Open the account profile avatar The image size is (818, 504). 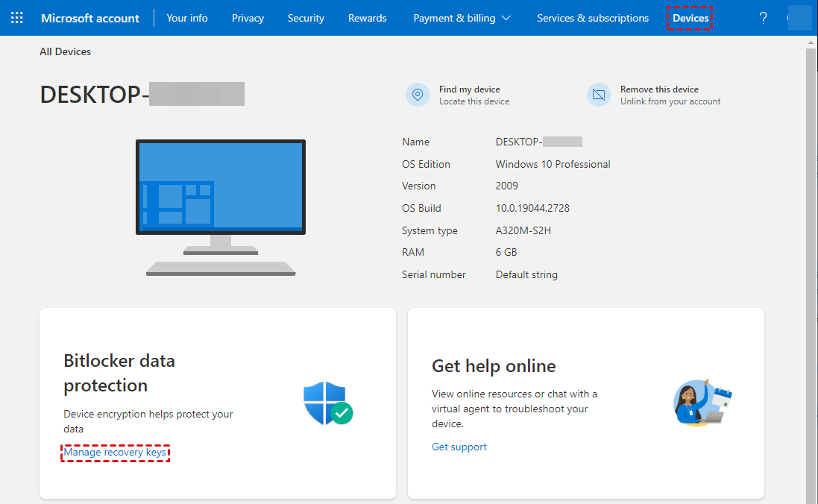click(x=799, y=18)
